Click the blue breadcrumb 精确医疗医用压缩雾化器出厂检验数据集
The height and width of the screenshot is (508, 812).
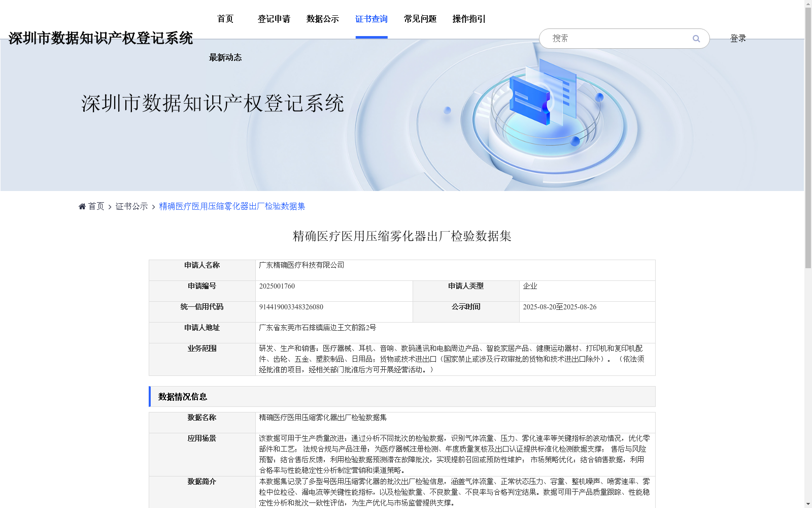[232, 206]
